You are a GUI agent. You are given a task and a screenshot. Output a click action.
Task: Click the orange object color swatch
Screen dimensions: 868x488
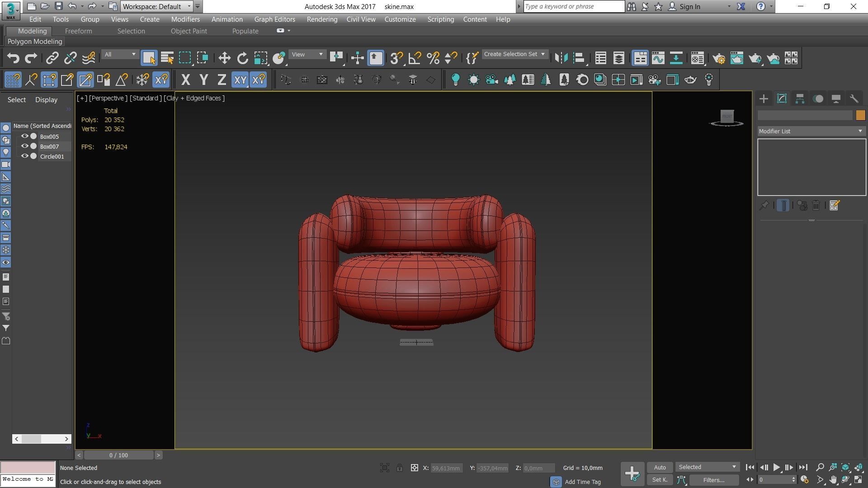click(860, 116)
